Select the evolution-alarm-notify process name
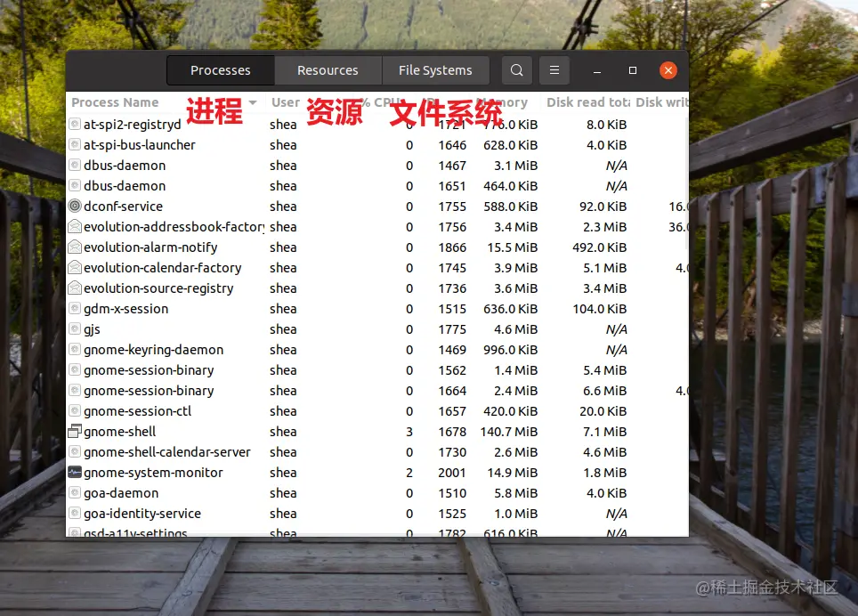Viewport: 858px width, 616px height. pyautogui.click(x=150, y=247)
